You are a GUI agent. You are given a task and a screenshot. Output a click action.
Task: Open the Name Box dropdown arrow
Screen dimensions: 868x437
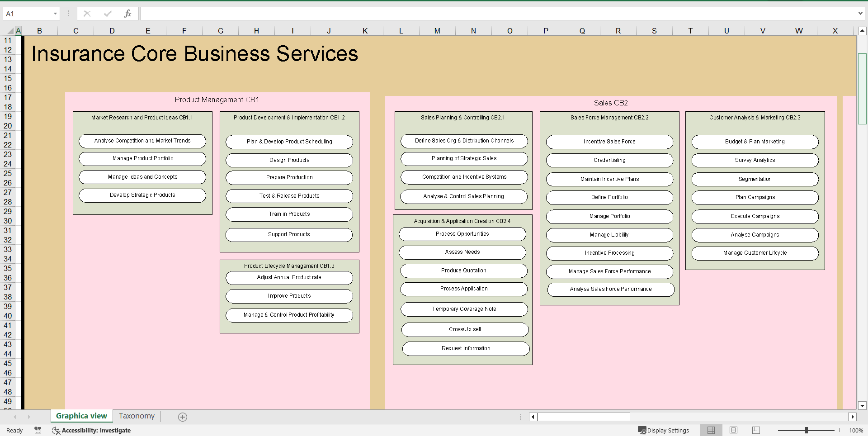coord(56,13)
